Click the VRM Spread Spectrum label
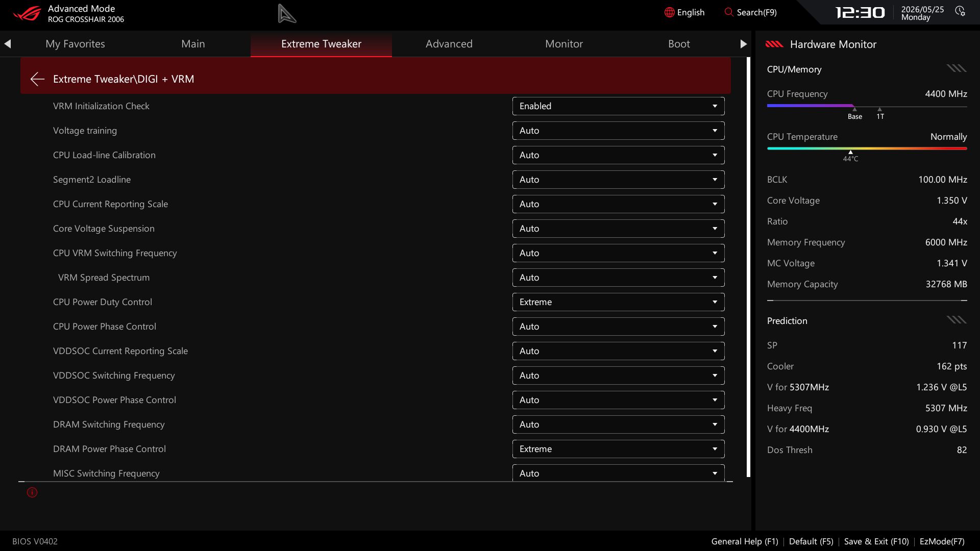 click(x=104, y=278)
